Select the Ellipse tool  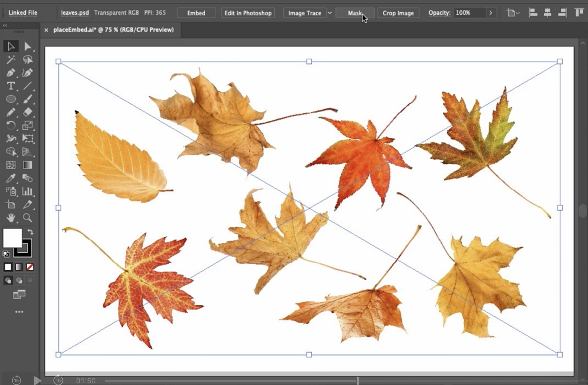[11, 99]
